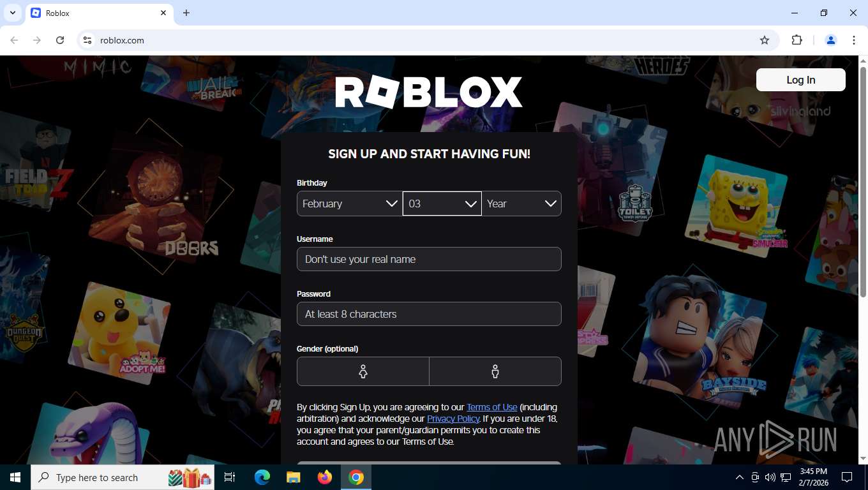Select the male gender icon
868x490 pixels.
pyautogui.click(x=495, y=371)
